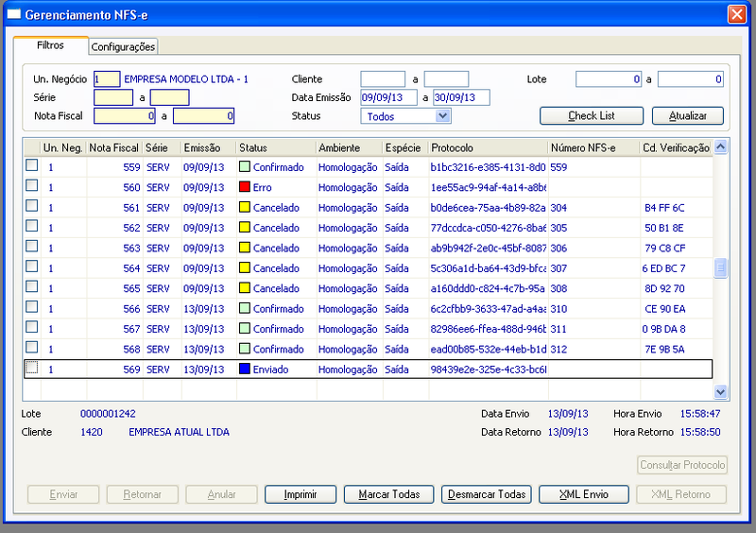Click protocol cell b1bc3216-e385-4131-8d0
Image resolution: width=756 pixels, height=533 pixels.
(x=488, y=167)
